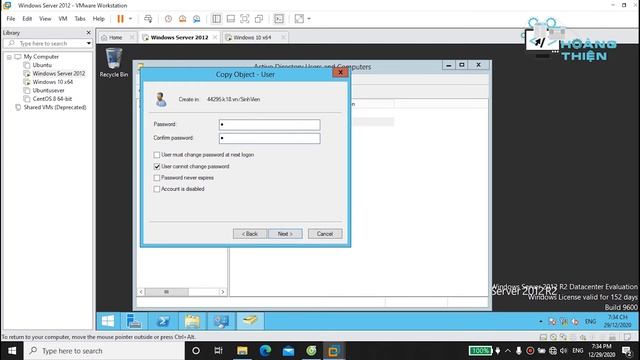
Task: Switch to Unity mode
Action: coord(259,19)
